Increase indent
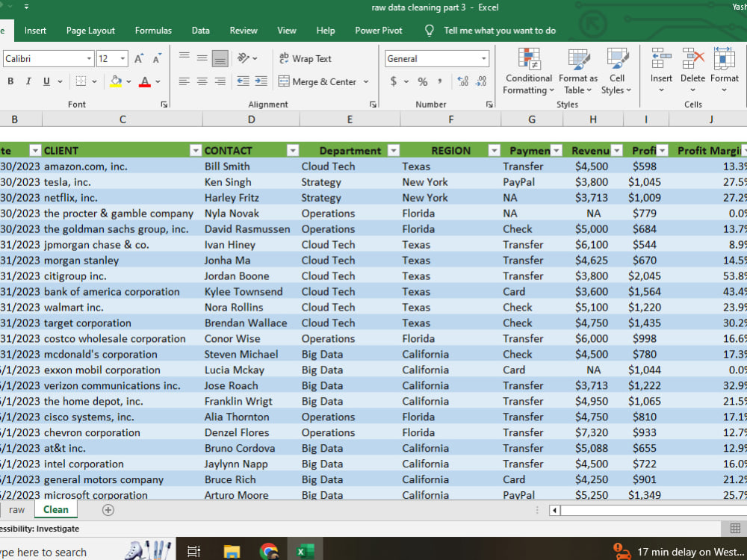Image resolution: width=747 pixels, height=560 pixels. coord(261,81)
